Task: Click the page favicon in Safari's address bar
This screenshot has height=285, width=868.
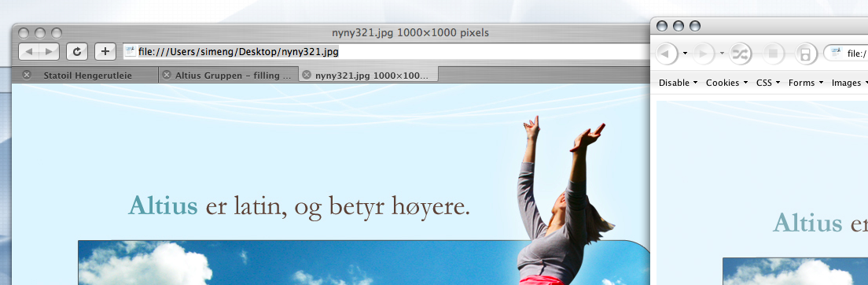Action: click(x=130, y=51)
